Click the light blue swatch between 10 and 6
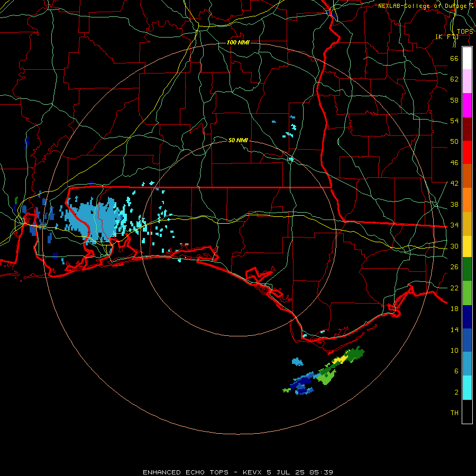The width and height of the screenshot is (476, 476). click(467, 364)
